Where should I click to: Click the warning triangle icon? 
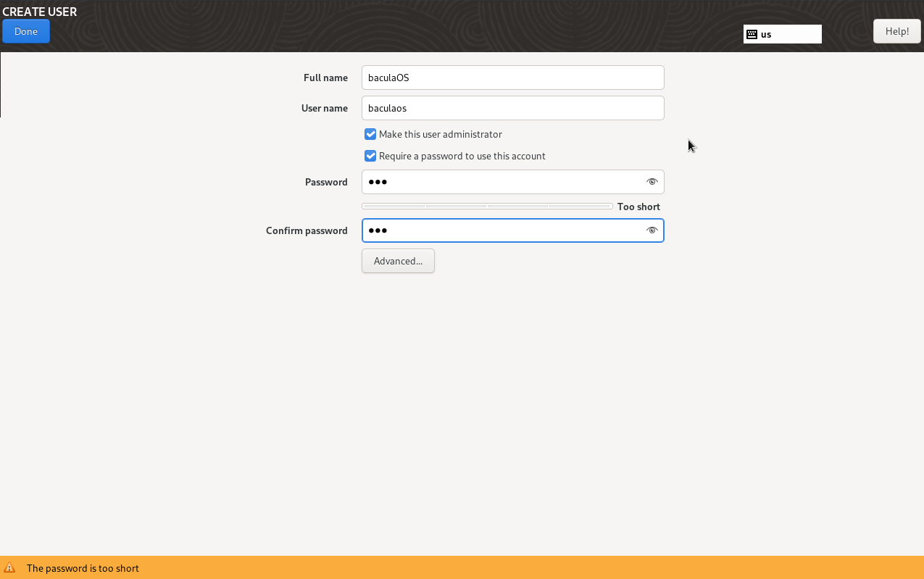tap(9, 568)
